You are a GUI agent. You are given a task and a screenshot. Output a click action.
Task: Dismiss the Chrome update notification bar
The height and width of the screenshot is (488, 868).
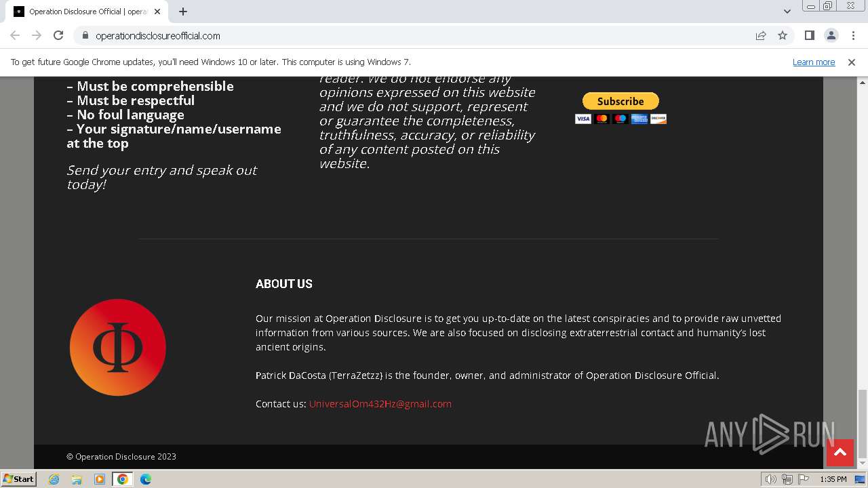[x=852, y=62]
